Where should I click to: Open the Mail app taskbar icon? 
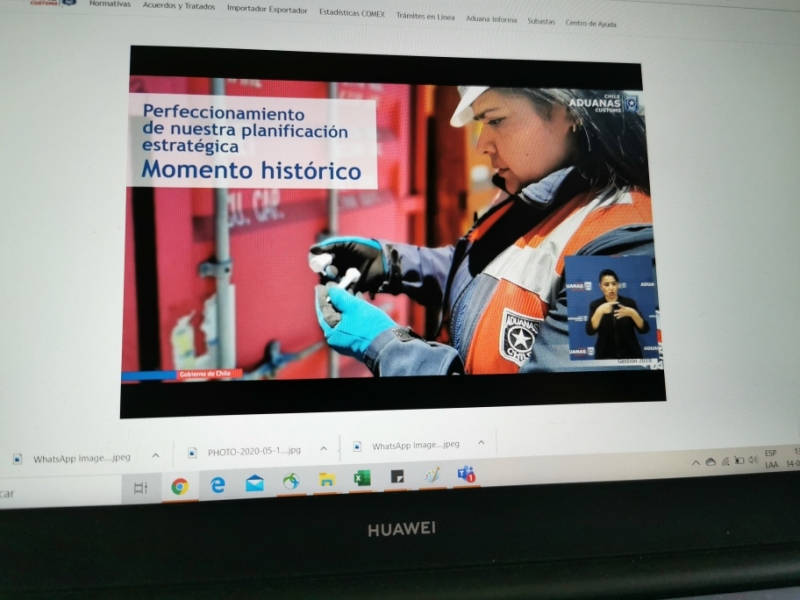[x=255, y=483]
